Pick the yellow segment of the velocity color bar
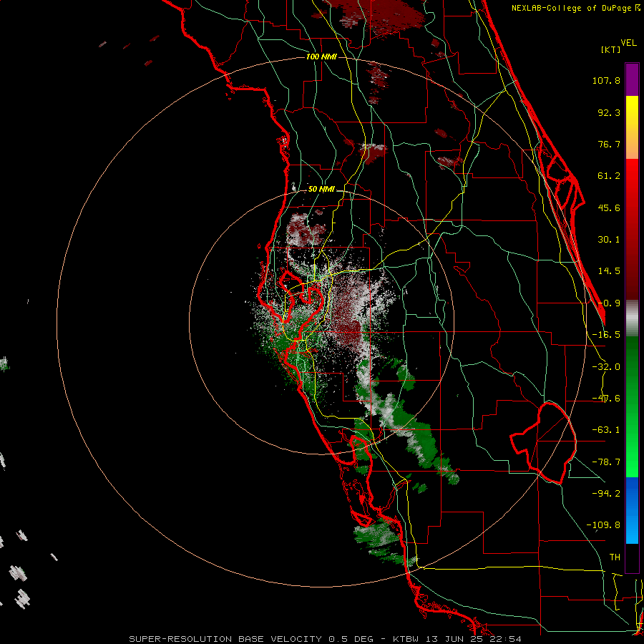The height and width of the screenshot is (644, 644). 632,113
